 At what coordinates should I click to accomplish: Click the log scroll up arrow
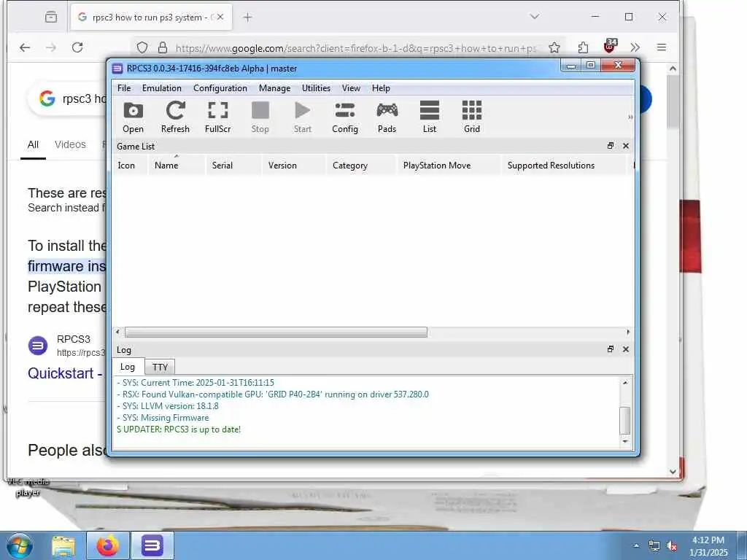tap(625, 383)
